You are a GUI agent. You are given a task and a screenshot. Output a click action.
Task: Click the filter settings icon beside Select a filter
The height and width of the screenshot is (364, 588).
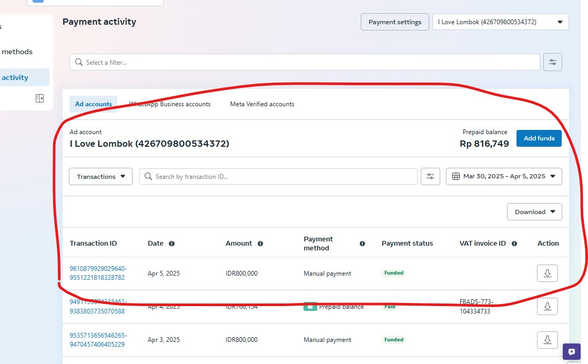coord(552,62)
